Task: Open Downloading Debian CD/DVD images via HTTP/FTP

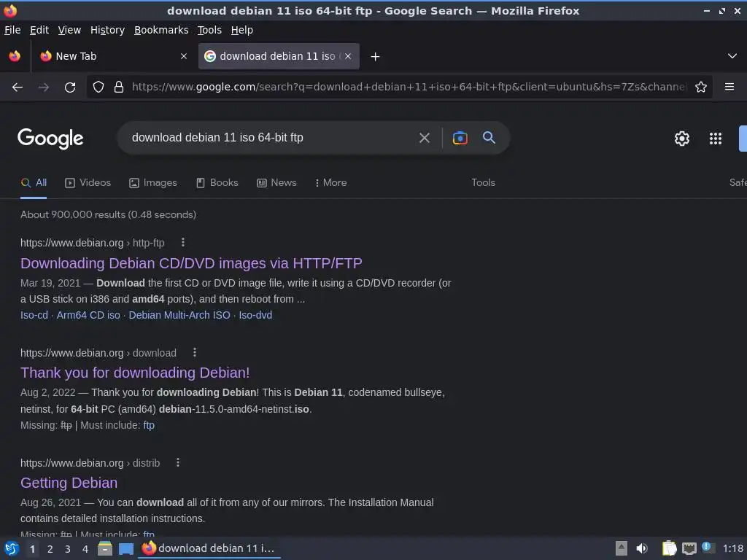Action: click(x=191, y=263)
